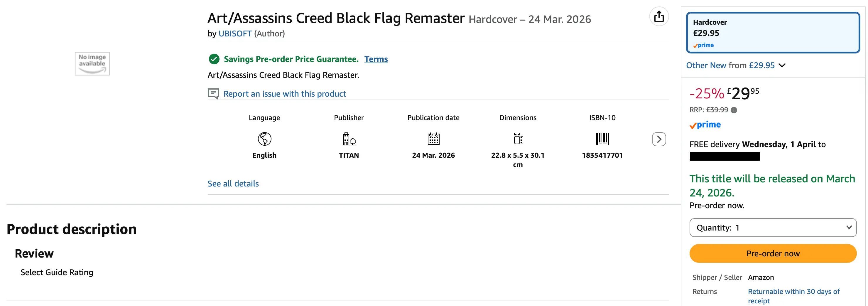
Task: Advance product details with the right arrow
Action: (659, 139)
